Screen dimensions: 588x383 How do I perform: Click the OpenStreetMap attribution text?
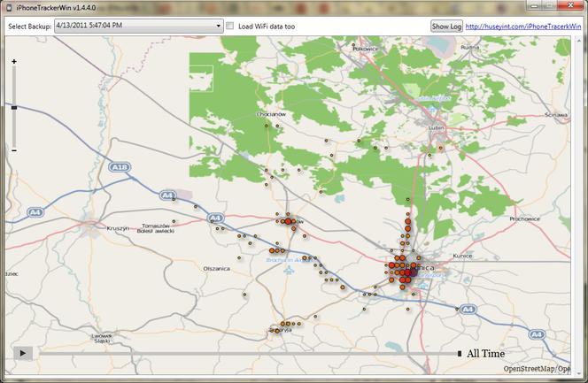point(537,369)
